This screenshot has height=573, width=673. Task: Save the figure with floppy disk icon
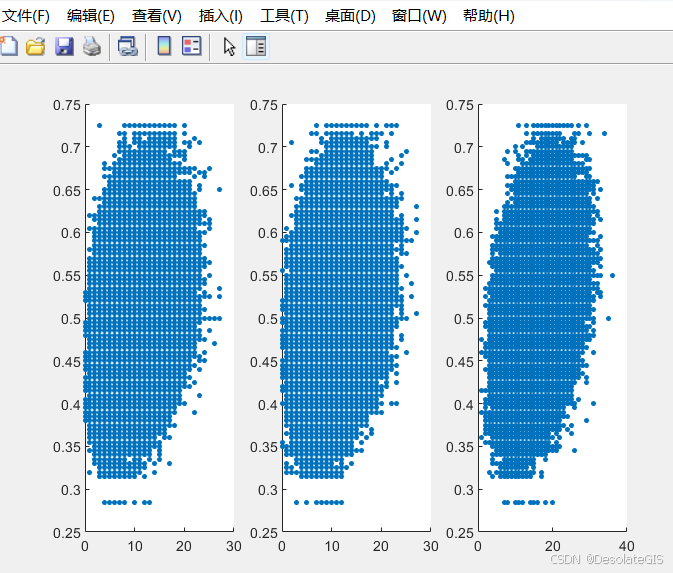point(64,46)
